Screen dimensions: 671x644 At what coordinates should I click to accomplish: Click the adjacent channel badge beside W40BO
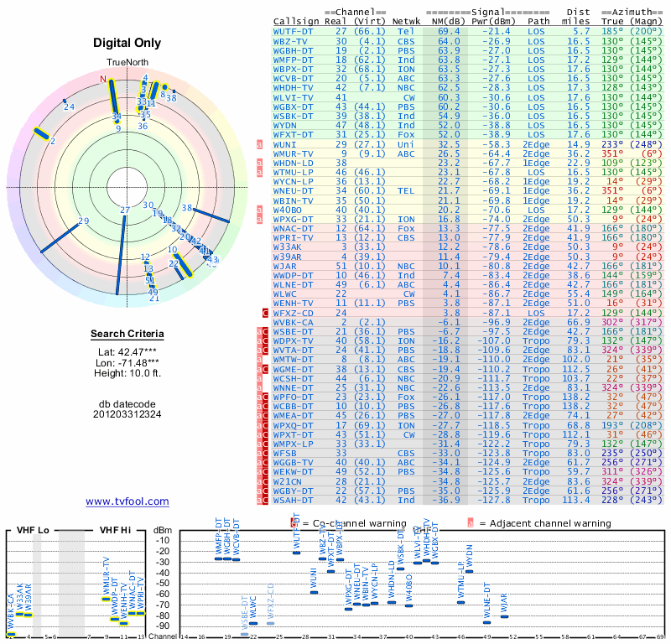click(x=259, y=210)
